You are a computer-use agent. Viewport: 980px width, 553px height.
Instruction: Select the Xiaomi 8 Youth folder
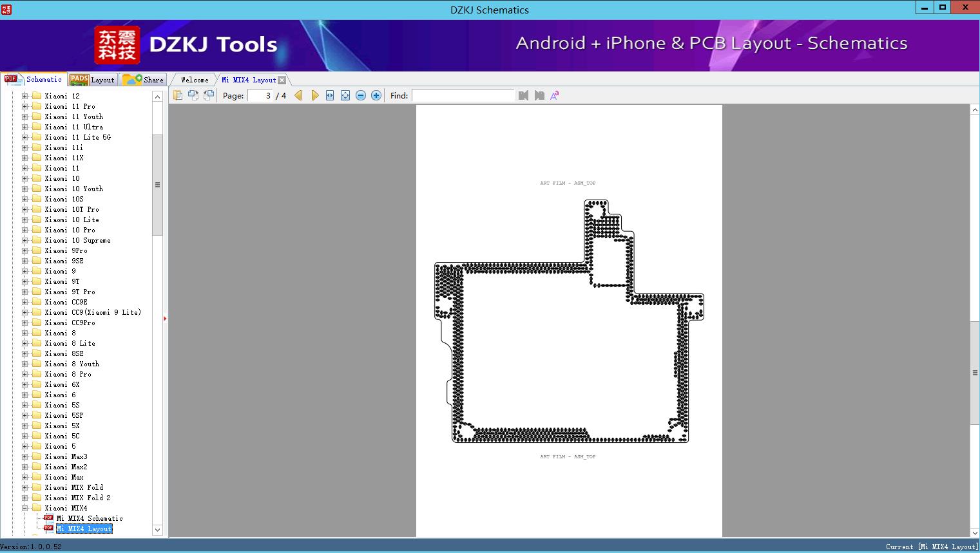coord(72,364)
